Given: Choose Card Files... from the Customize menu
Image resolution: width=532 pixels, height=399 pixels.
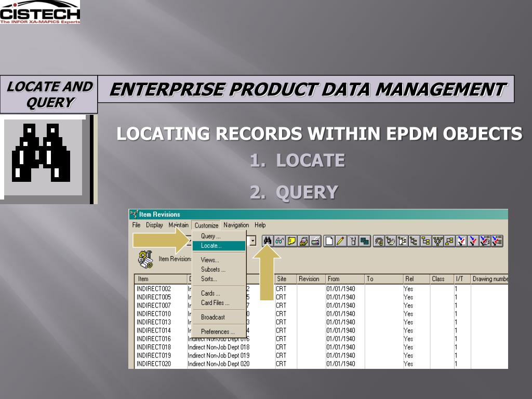Looking at the screenshot, I should pyautogui.click(x=219, y=303).
